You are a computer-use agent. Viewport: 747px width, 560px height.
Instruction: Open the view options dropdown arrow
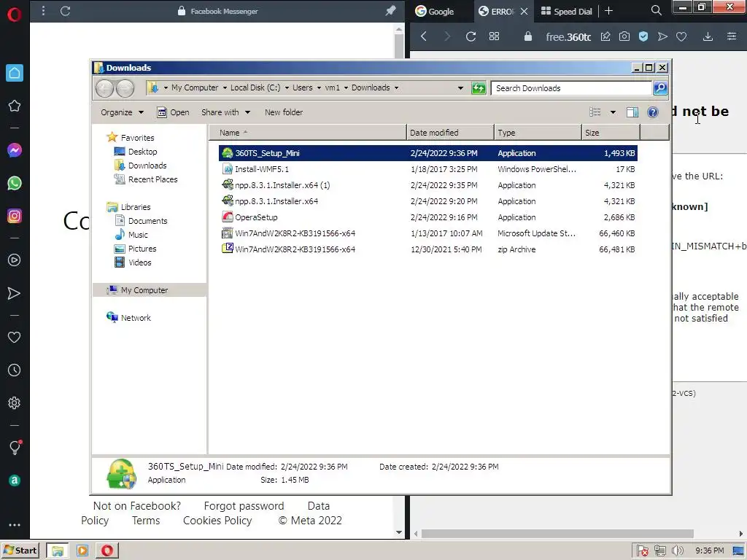coord(613,112)
